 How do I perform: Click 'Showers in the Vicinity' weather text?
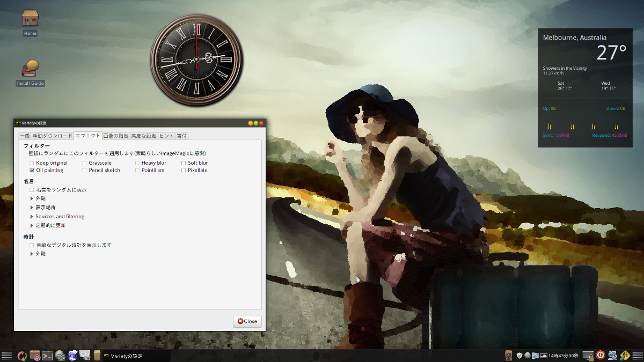[x=565, y=68]
